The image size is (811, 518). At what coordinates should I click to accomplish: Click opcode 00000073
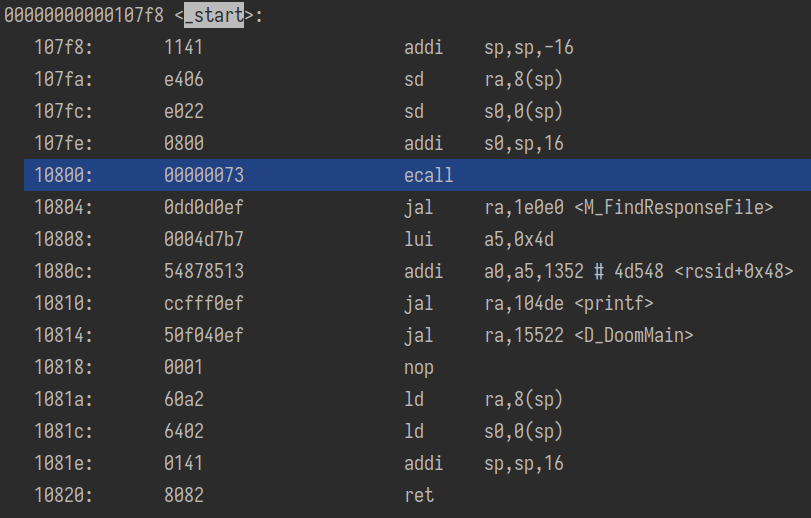[x=204, y=175]
